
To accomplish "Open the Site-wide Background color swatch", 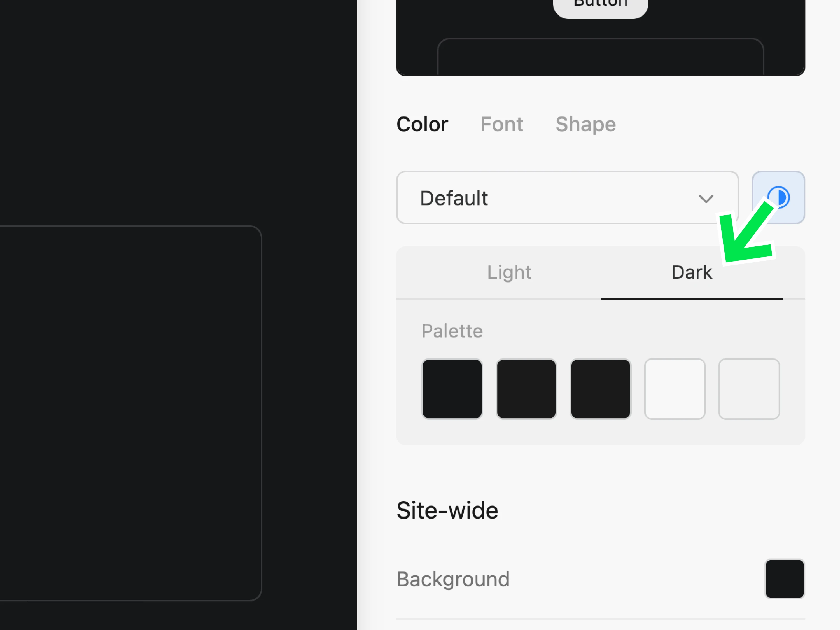I will coord(784,578).
